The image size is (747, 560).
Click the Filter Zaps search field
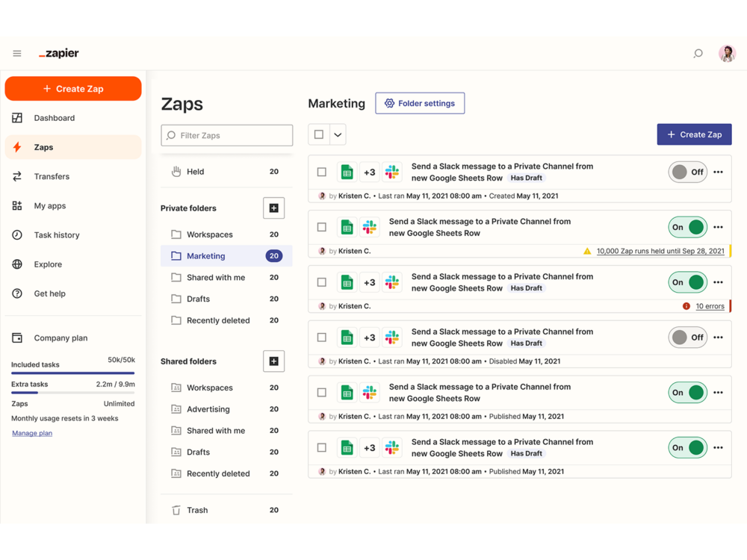click(x=227, y=135)
